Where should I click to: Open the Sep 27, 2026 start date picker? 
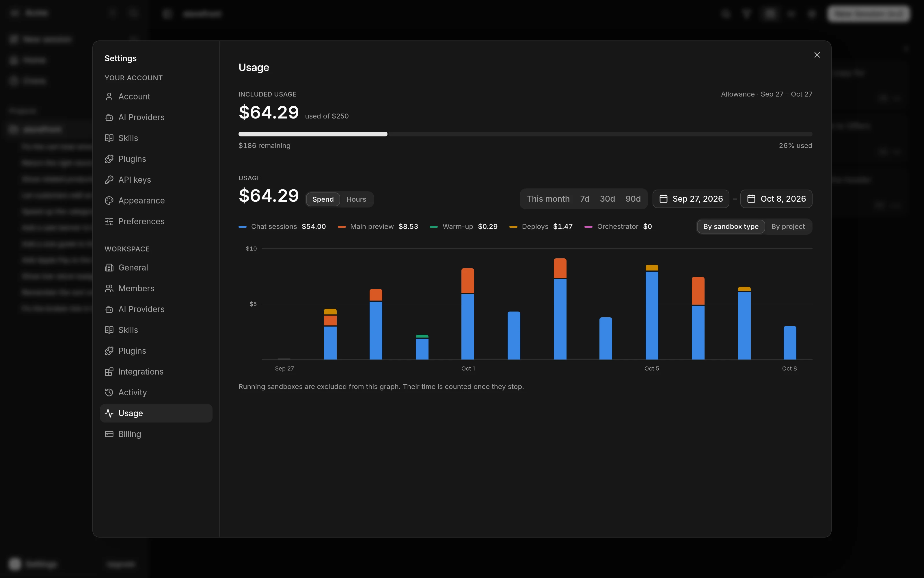click(691, 199)
